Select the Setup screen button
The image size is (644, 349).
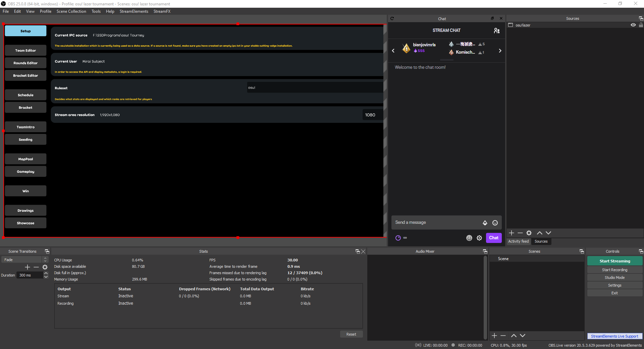[25, 31]
